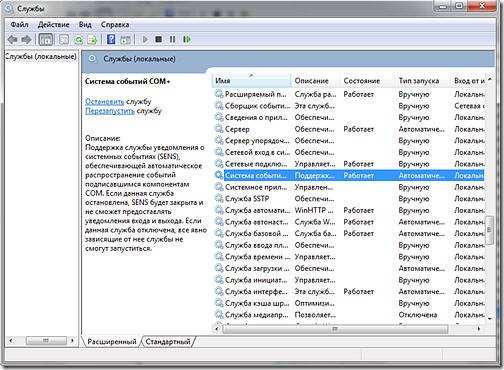Sort by the Состояние column header

368,81
